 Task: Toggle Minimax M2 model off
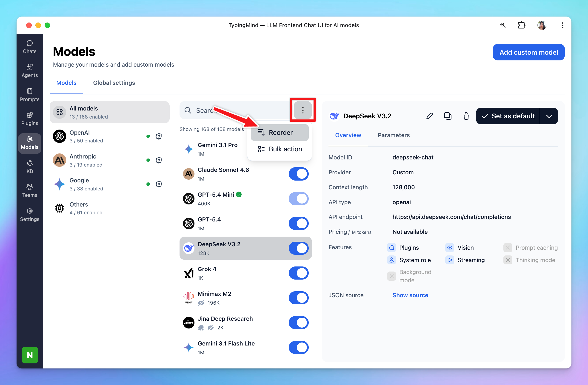[298, 298]
